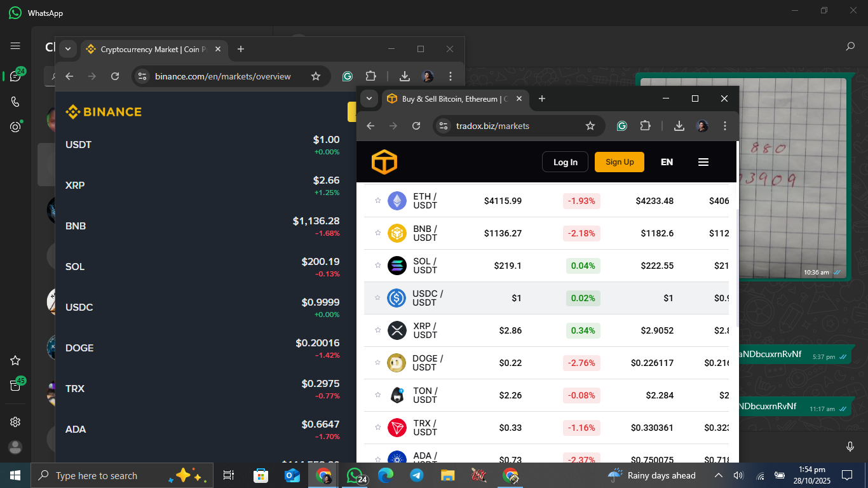Open the WhatsApp profile avatar icon
This screenshot has width=868, height=488.
coord(15,447)
